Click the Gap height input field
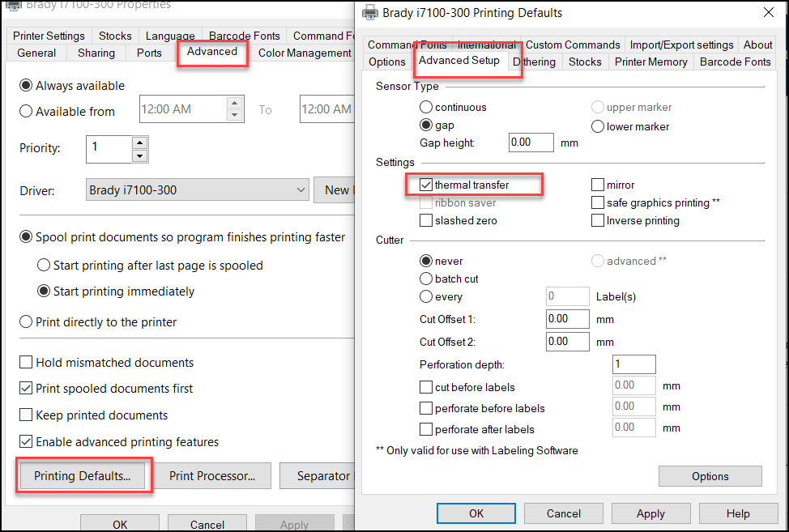The image size is (789, 532). pos(531,143)
